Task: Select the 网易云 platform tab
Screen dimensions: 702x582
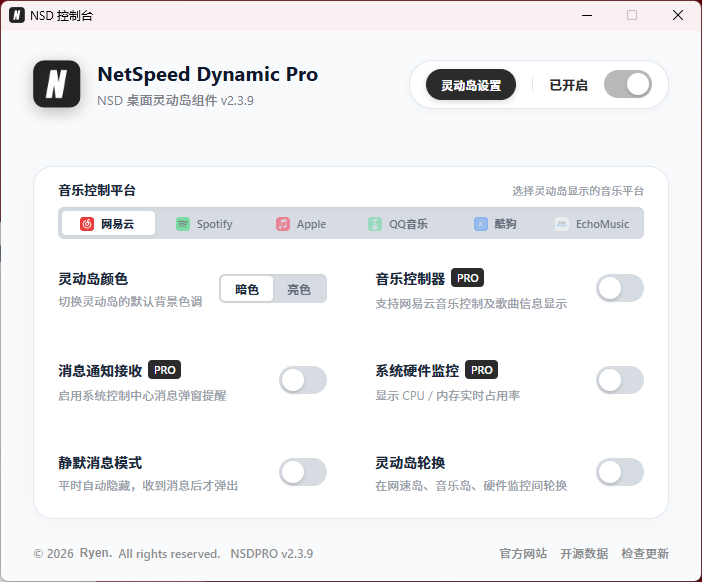Action: point(108,223)
